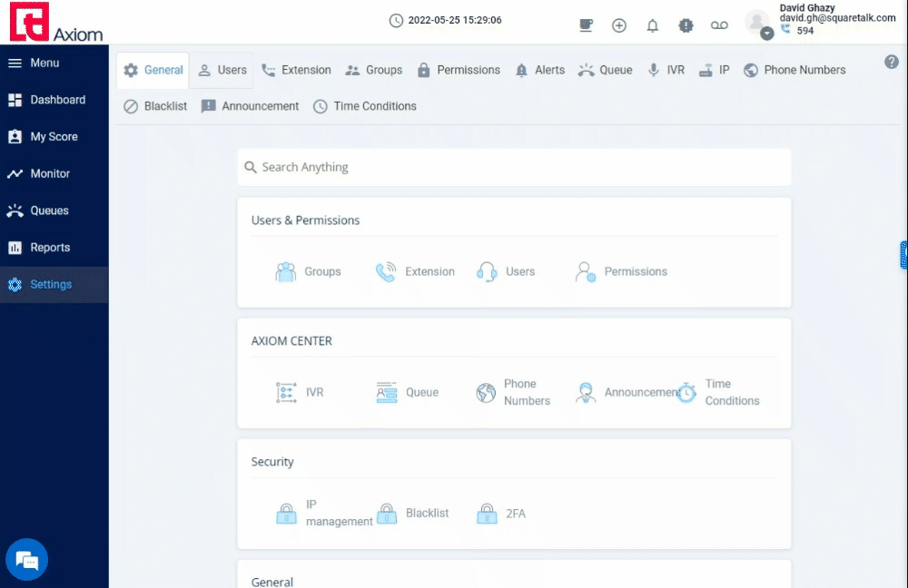This screenshot has width=908, height=588.
Task: Open Blacklist lock icon in Security
Action: pos(387,514)
